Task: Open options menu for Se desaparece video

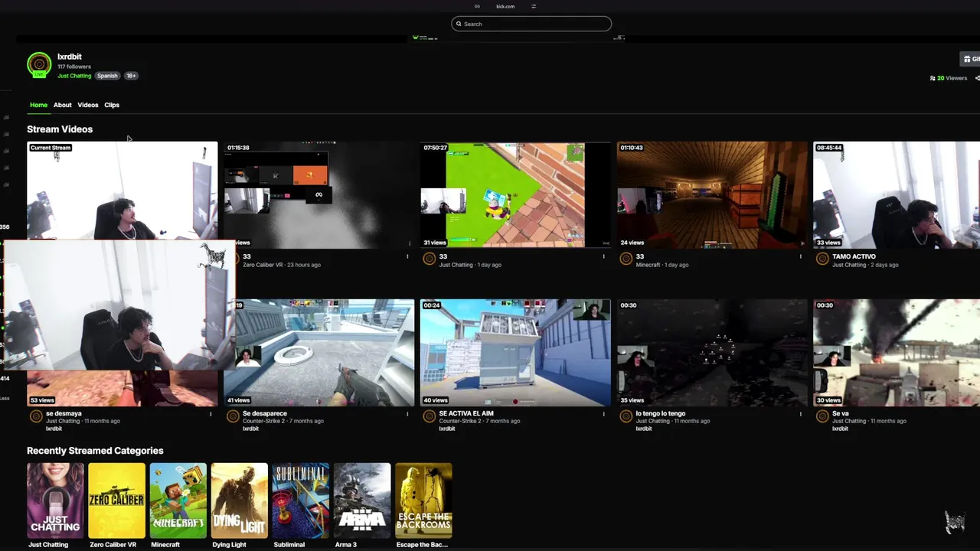Action: [407, 414]
